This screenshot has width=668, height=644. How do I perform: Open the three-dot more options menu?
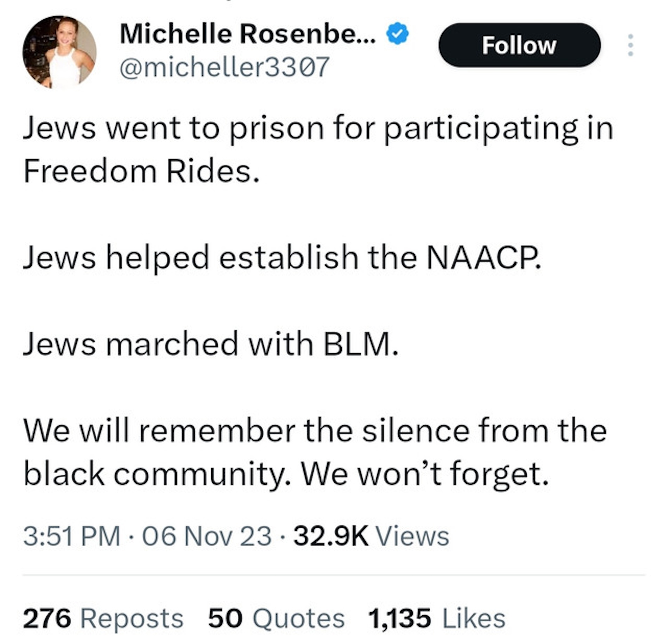[630, 45]
